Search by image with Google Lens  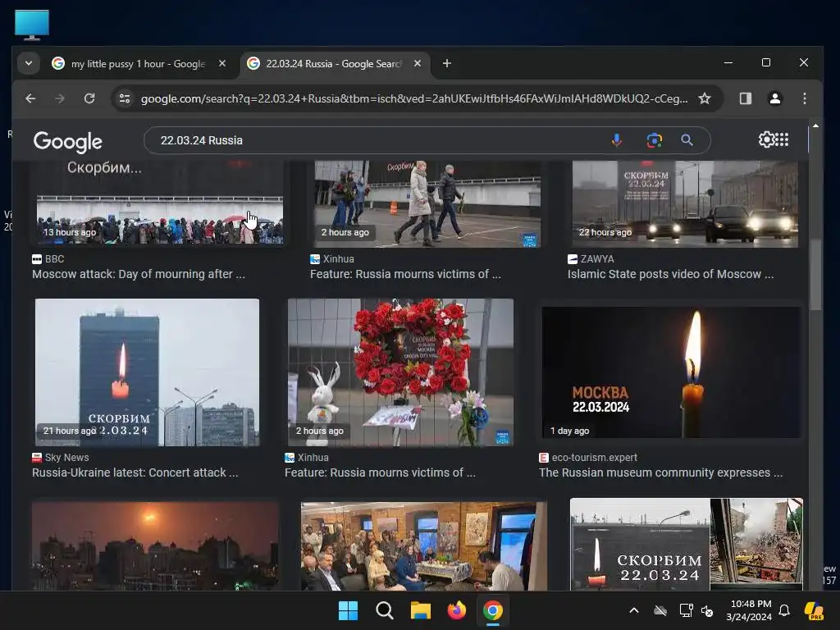pyautogui.click(x=654, y=140)
